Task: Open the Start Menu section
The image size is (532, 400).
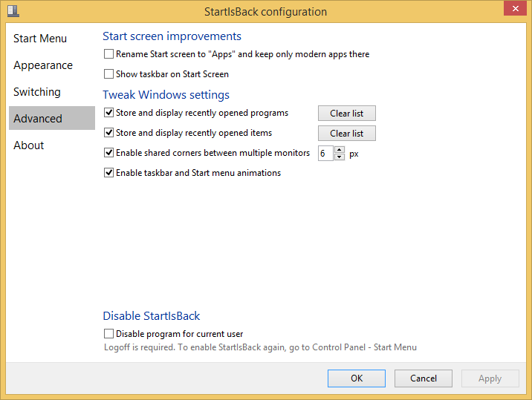Action: tap(40, 39)
